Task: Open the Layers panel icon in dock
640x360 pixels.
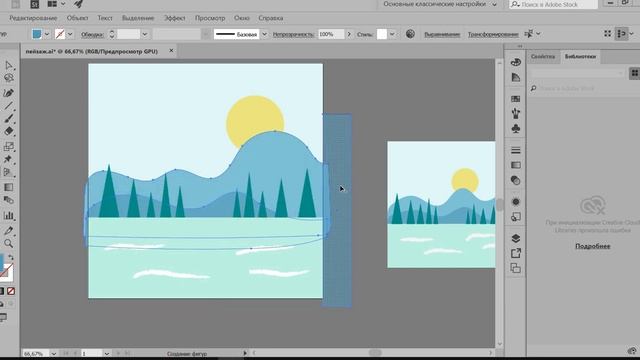Action: click(x=516, y=238)
